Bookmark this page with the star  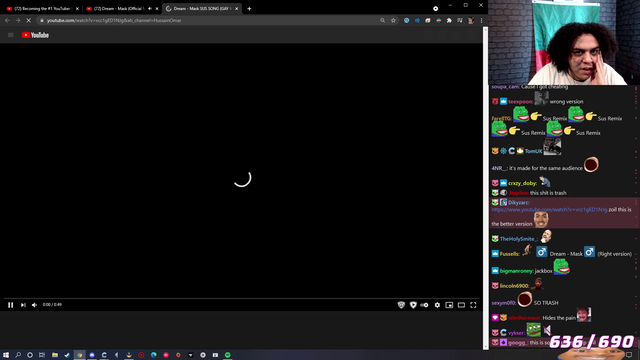click(393, 20)
